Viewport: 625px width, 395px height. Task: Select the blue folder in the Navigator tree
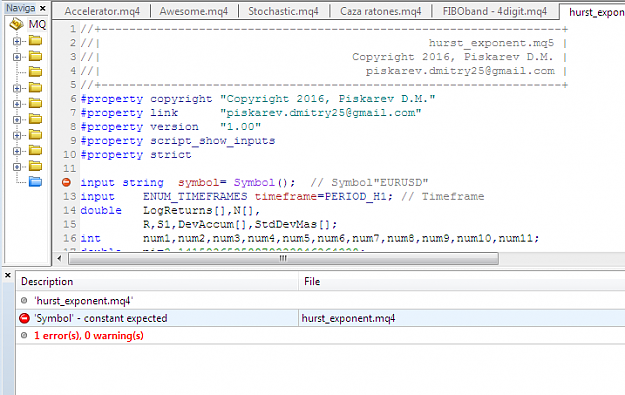35,182
